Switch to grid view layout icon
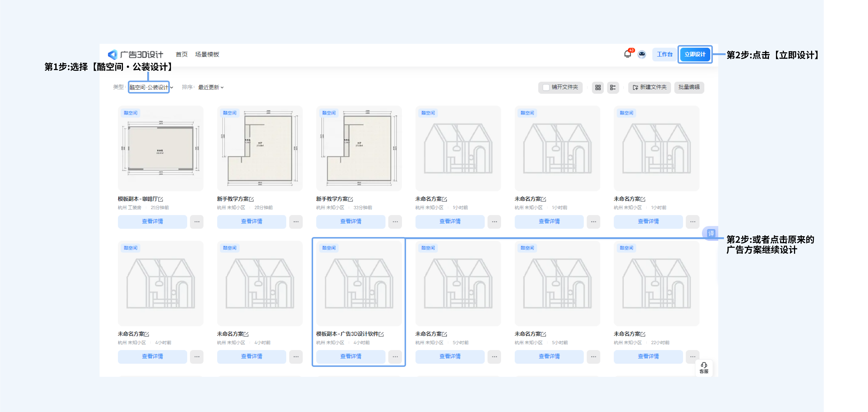Image resolution: width=868 pixels, height=412 pixels. (598, 87)
